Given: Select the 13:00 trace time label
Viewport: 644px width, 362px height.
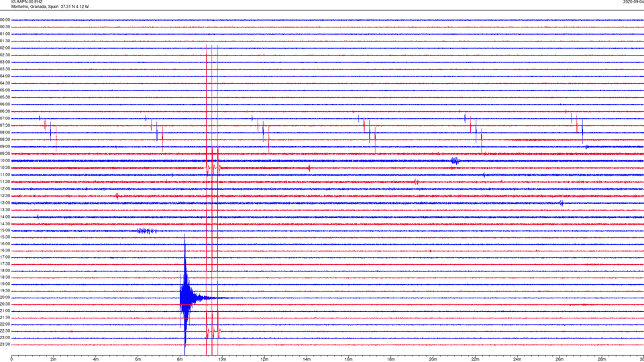Looking at the screenshot, I should 5,202.
